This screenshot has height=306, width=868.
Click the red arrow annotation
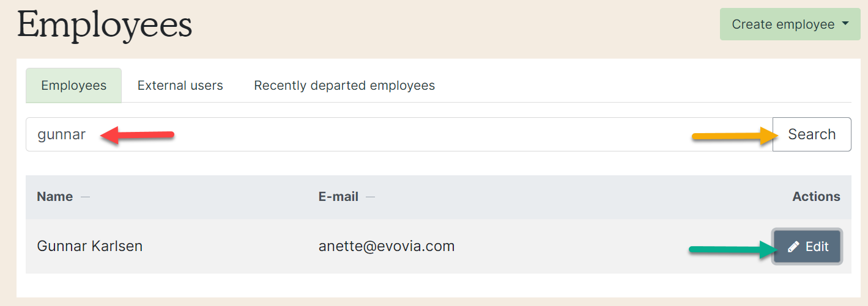(x=138, y=136)
